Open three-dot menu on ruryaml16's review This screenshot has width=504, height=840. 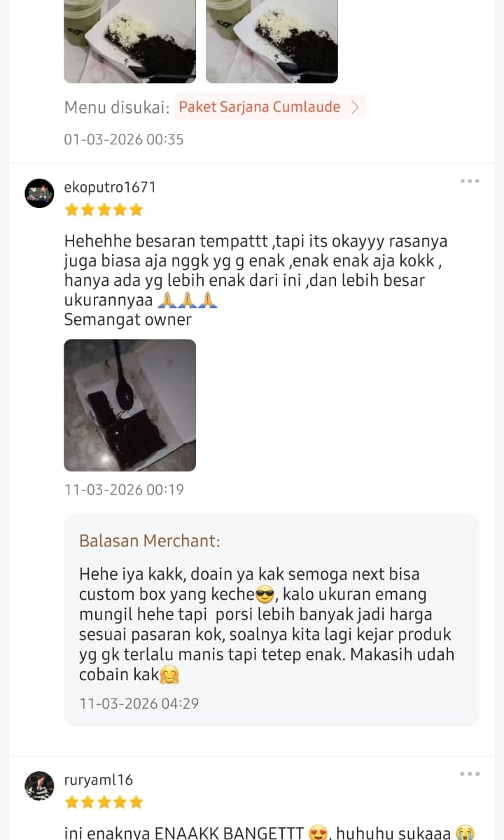pyautogui.click(x=470, y=773)
